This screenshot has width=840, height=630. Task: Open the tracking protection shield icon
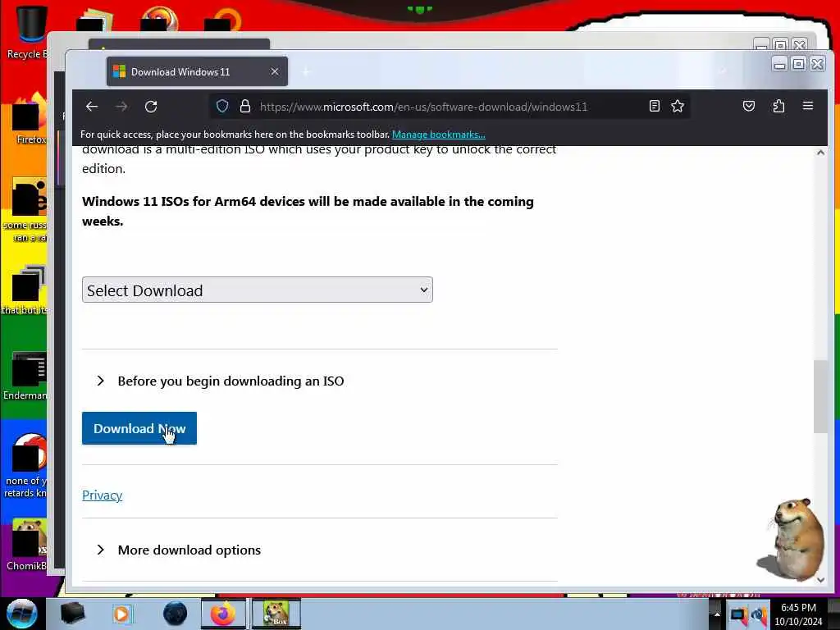(x=221, y=106)
